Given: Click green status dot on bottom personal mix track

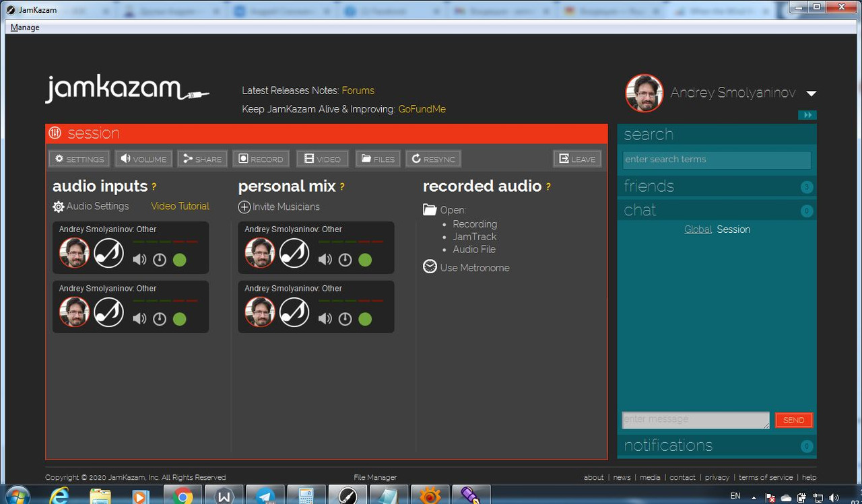Looking at the screenshot, I should pos(365,319).
